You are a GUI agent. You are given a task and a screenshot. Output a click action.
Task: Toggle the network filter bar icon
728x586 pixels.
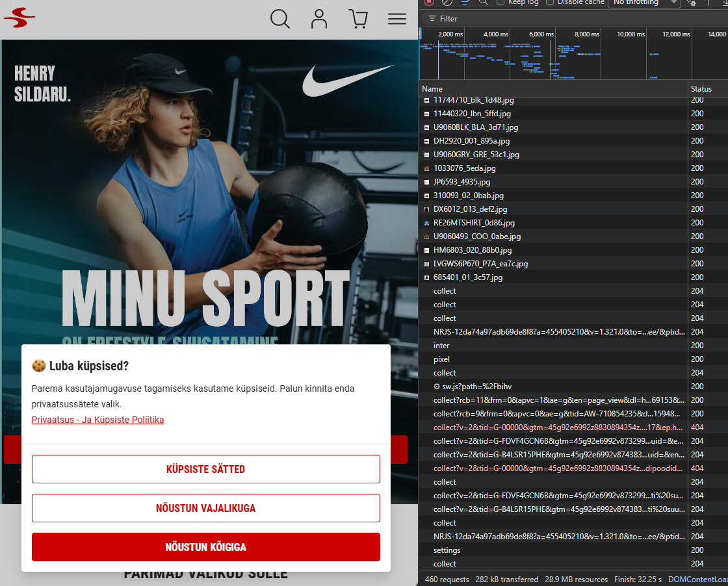pyautogui.click(x=465, y=2)
